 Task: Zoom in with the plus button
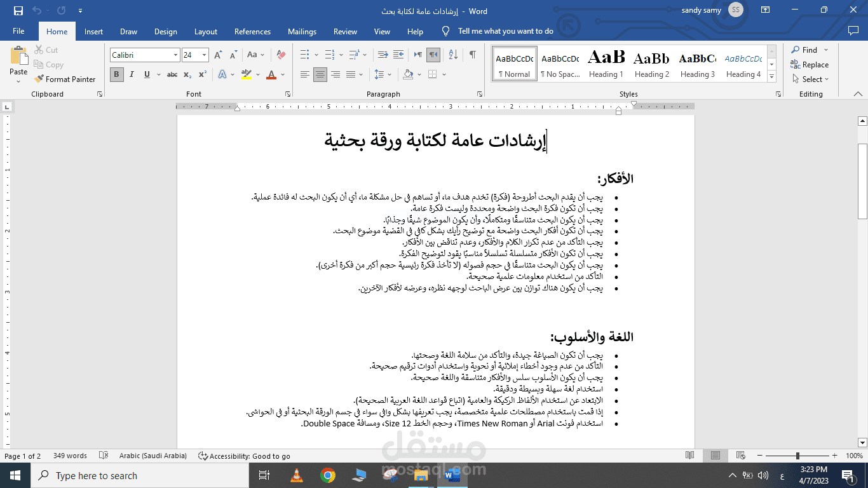pyautogui.click(x=836, y=456)
